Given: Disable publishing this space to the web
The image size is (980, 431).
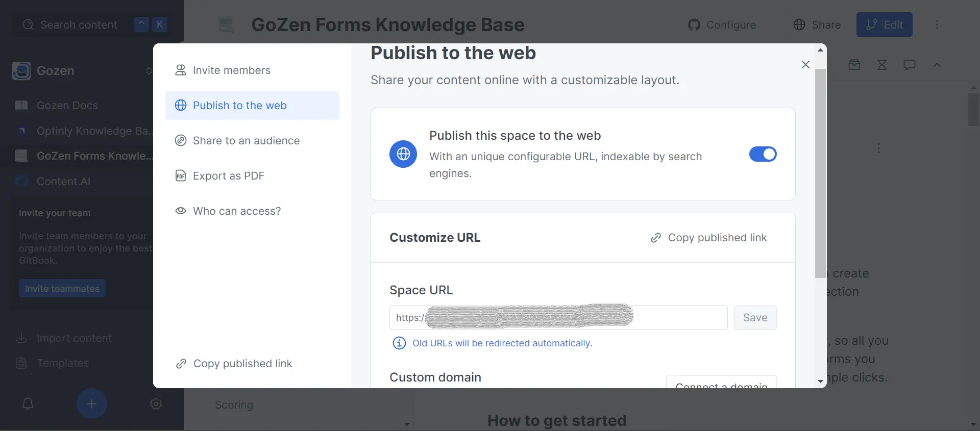Looking at the screenshot, I should (763, 154).
